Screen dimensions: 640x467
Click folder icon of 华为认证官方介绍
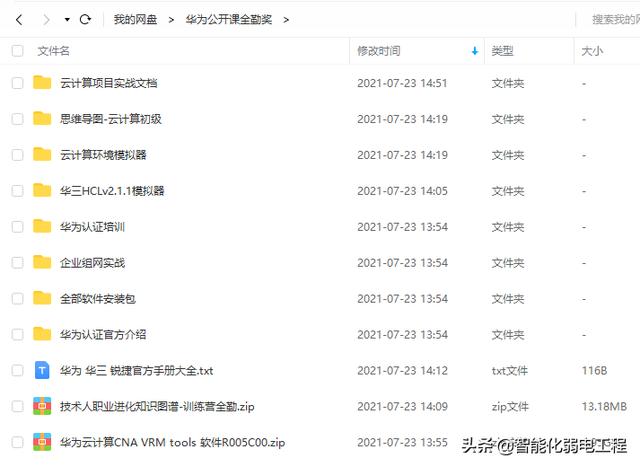(x=42, y=334)
